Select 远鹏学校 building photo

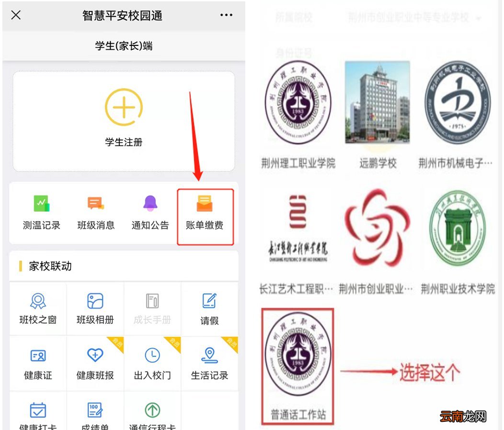click(x=378, y=102)
